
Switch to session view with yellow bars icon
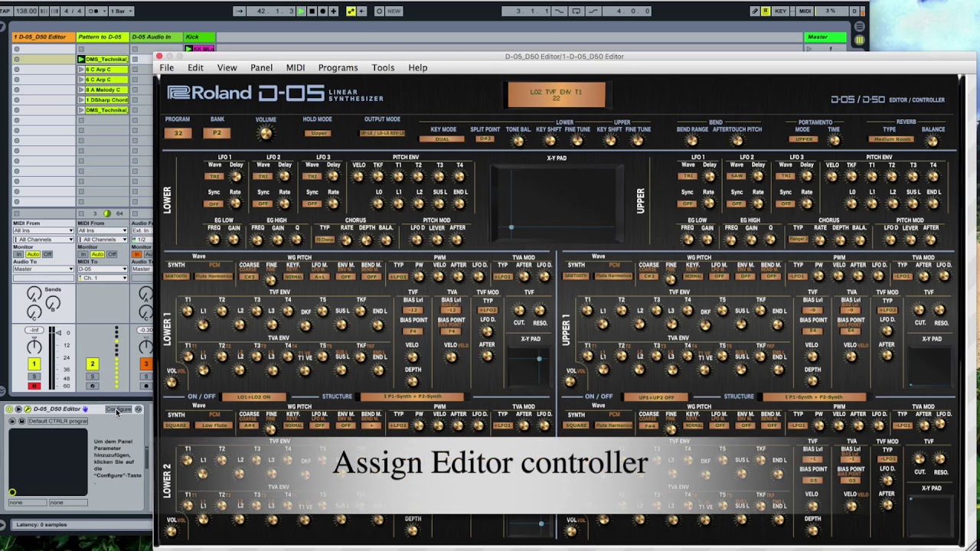tap(859, 41)
